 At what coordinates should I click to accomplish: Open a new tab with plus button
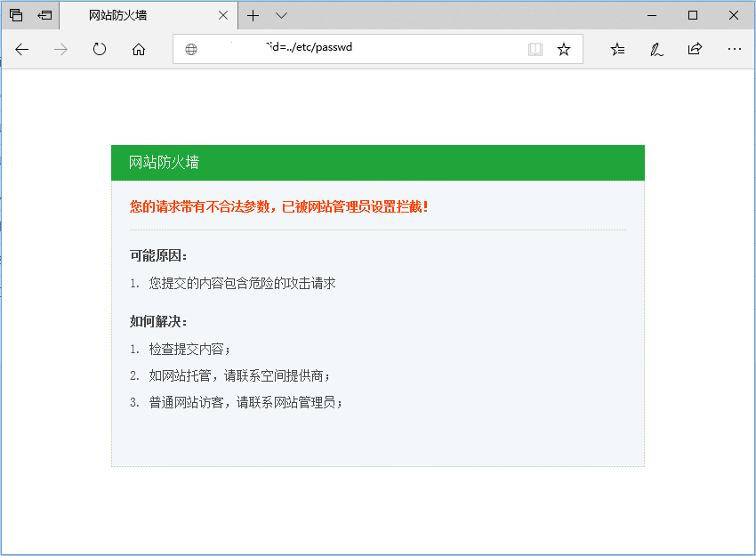253,15
